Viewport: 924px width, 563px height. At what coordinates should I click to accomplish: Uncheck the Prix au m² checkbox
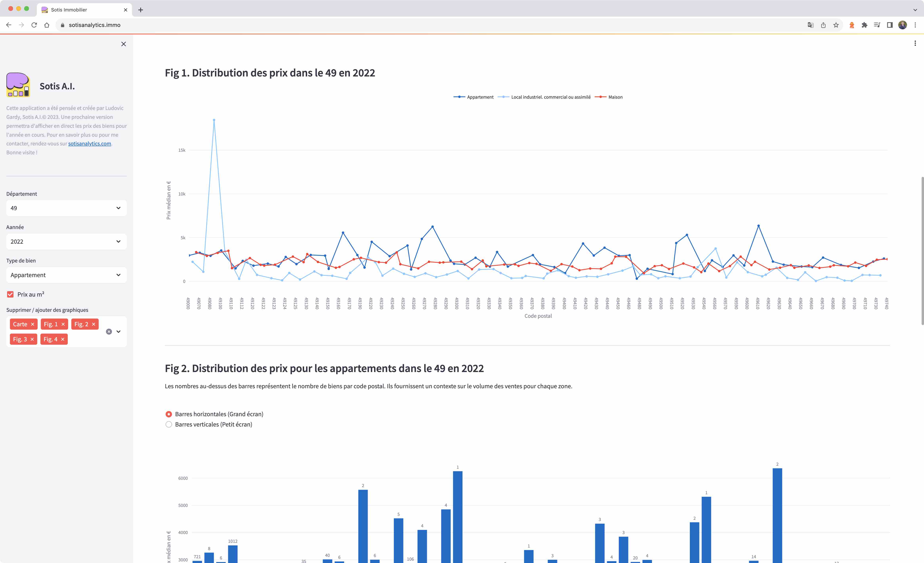point(10,294)
